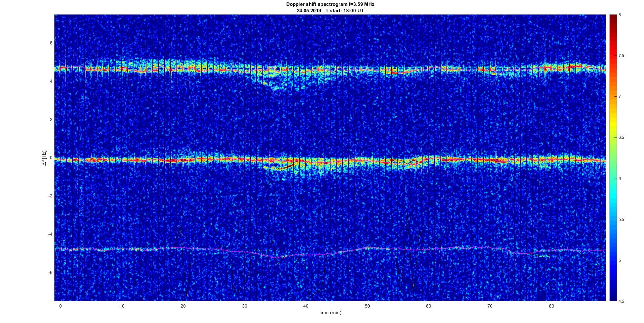
Task: Click y-axis tick label '4'
Action: pos(51,81)
